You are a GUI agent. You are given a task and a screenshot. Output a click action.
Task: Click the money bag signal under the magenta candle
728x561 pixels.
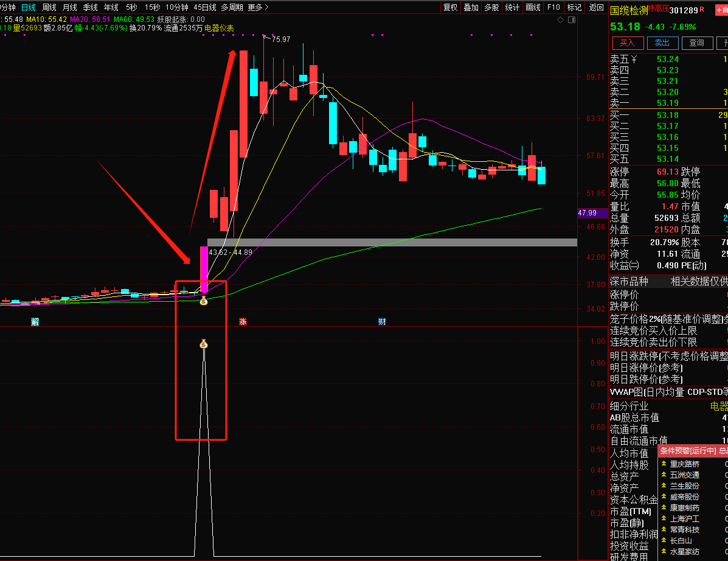click(x=203, y=301)
